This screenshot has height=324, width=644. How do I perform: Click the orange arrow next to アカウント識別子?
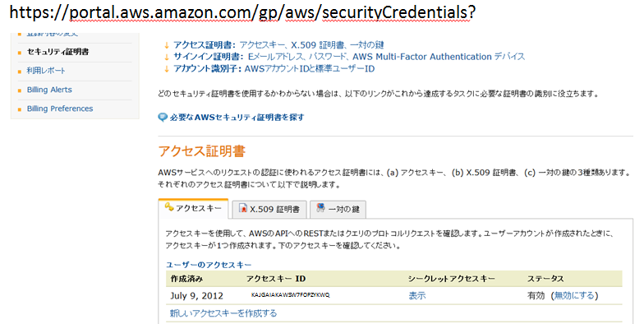pyautogui.click(x=167, y=69)
